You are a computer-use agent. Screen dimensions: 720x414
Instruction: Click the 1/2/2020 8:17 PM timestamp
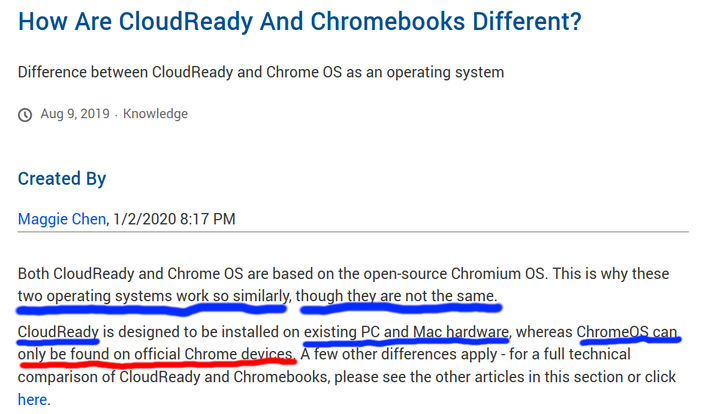tap(174, 219)
